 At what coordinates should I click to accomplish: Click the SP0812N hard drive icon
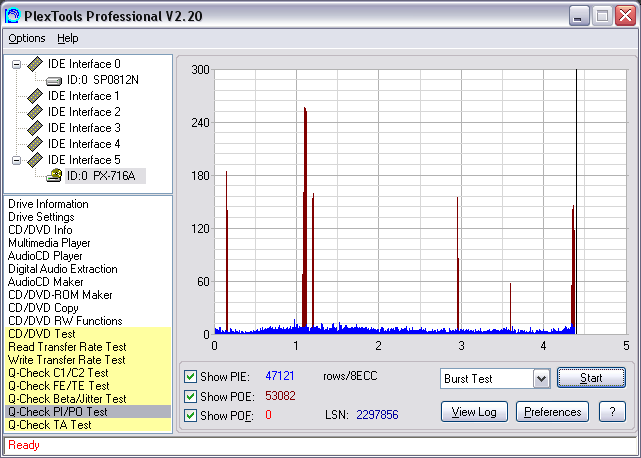pyautogui.click(x=54, y=81)
